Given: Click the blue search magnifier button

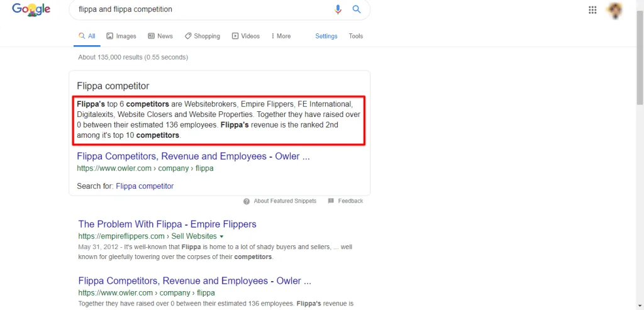Looking at the screenshot, I should tap(357, 9).
